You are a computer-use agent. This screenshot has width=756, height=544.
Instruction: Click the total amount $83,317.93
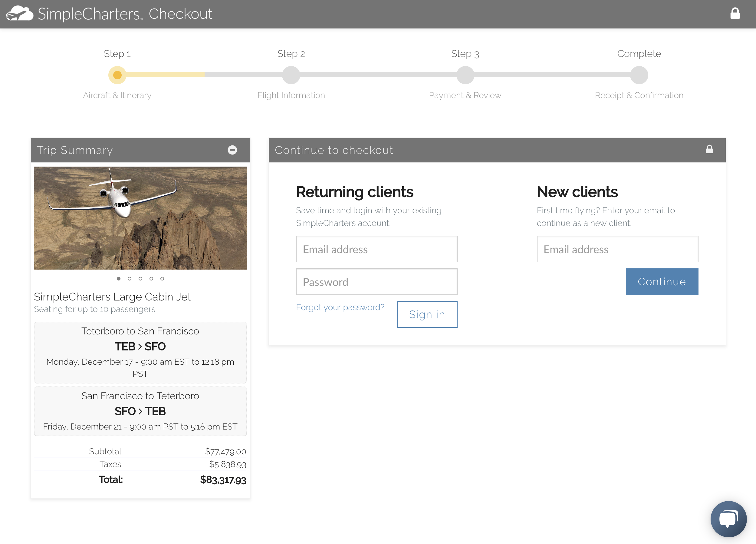(223, 480)
